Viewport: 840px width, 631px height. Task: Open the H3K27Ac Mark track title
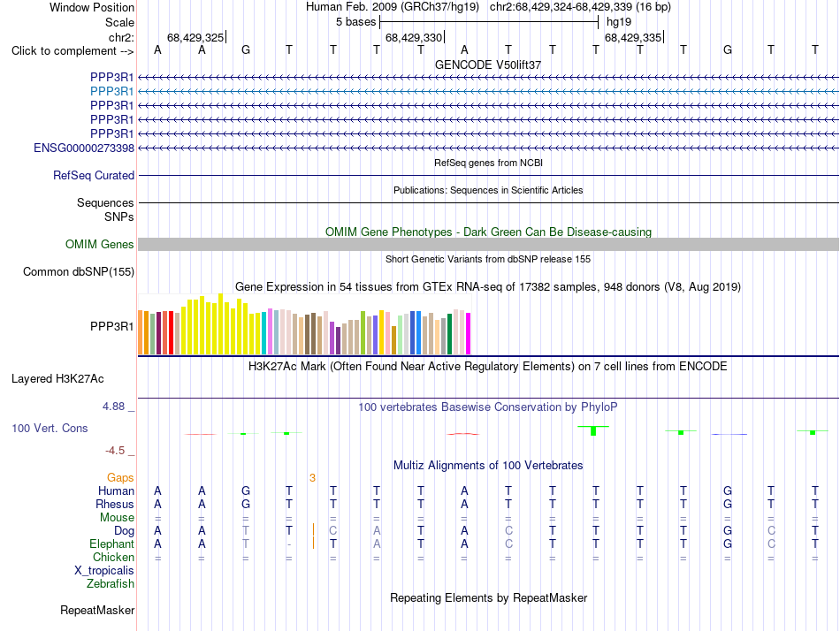click(488, 367)
